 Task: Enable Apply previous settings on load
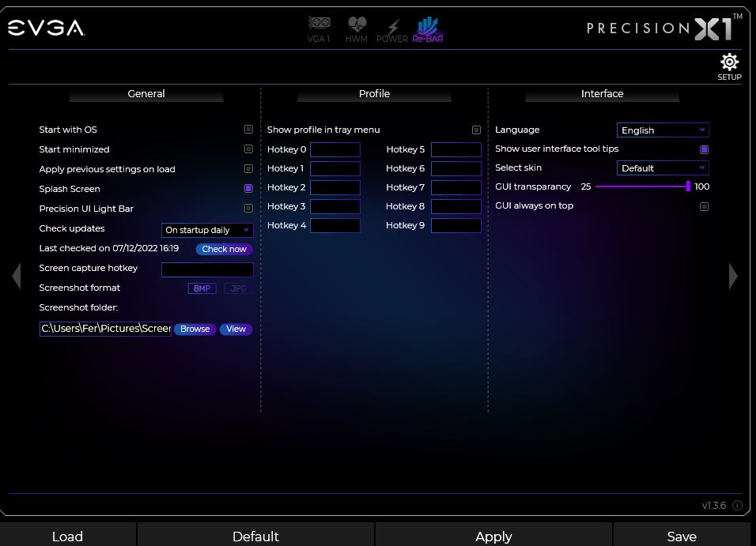pos(248,168)
